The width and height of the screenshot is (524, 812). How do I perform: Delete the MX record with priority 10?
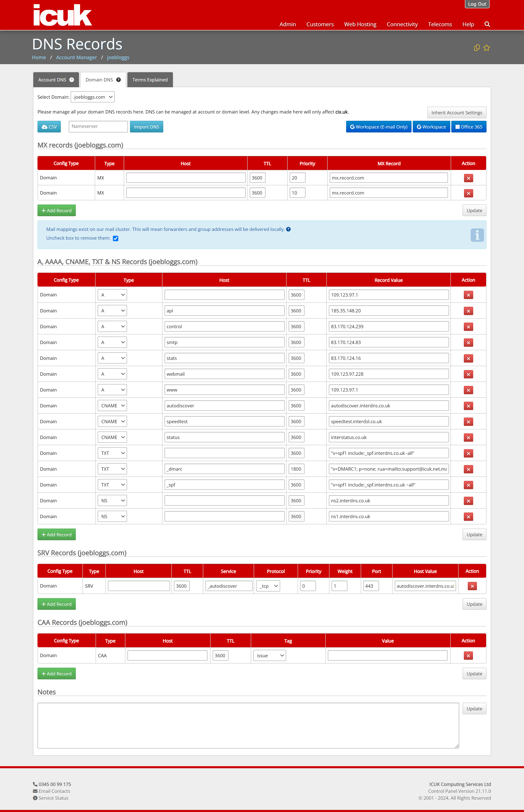point(468,193)
